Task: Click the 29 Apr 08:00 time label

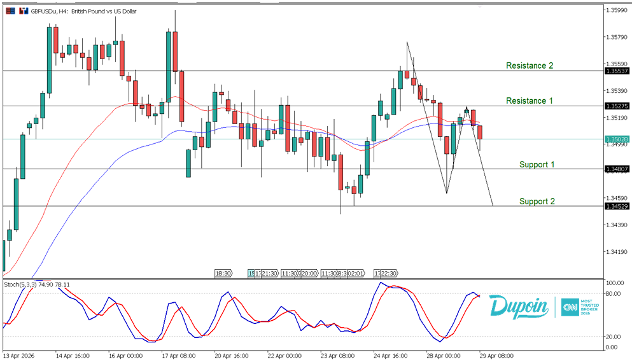Action: [x=496, y=356]
